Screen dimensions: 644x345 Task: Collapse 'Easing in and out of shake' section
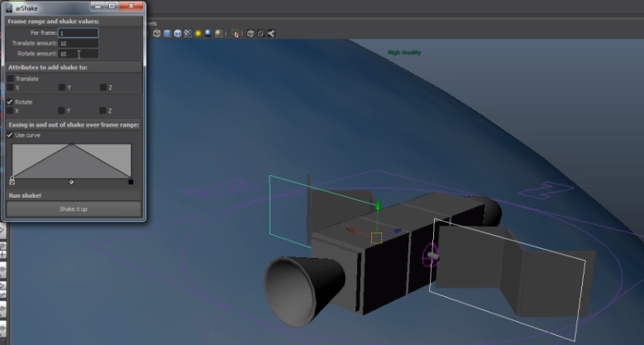click(74, 125)
